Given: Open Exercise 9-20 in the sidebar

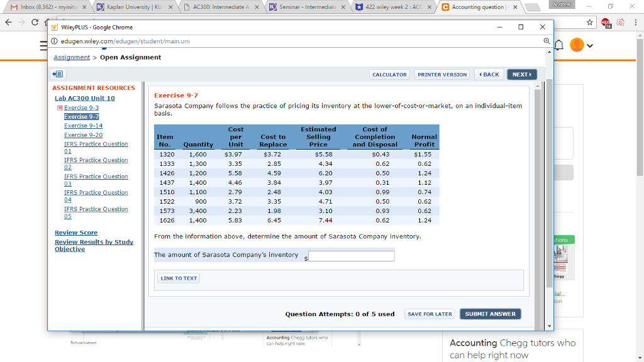Looking at the screenshot, I should click(84, 135).
